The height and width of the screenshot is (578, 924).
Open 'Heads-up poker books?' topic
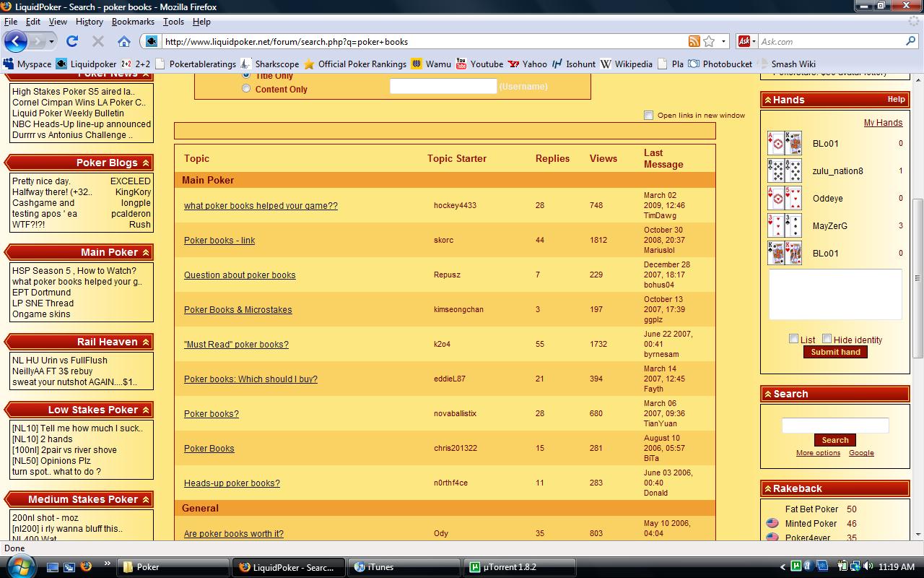[x=232, y=483]
